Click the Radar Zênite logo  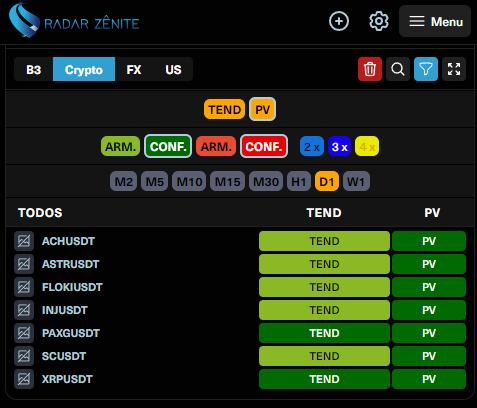[x=74, y=21]
